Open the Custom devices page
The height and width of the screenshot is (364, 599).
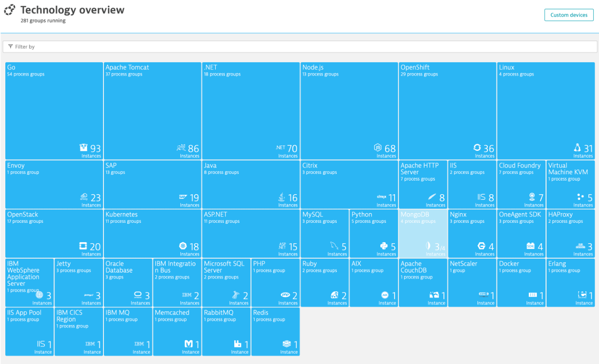point(568,15)
